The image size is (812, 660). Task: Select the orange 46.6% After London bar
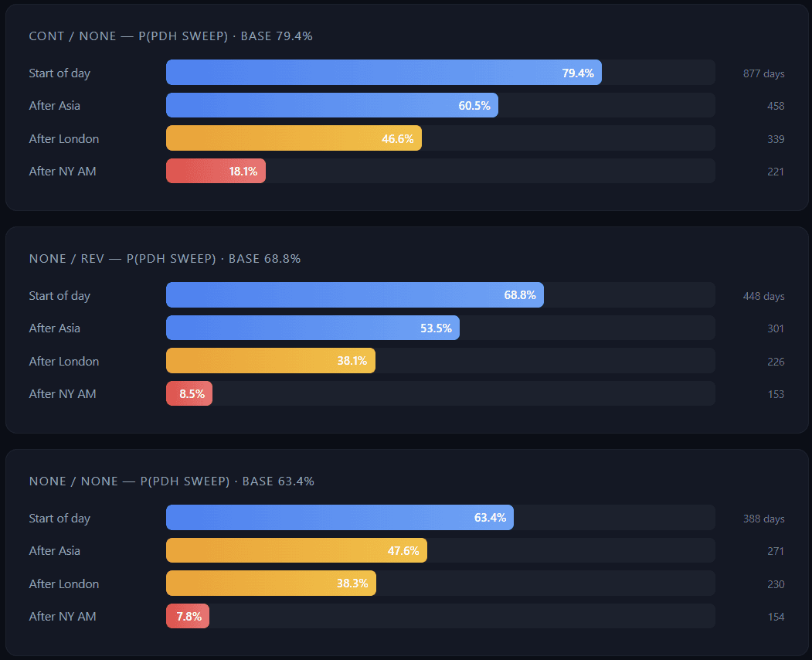tap(294, 139)
